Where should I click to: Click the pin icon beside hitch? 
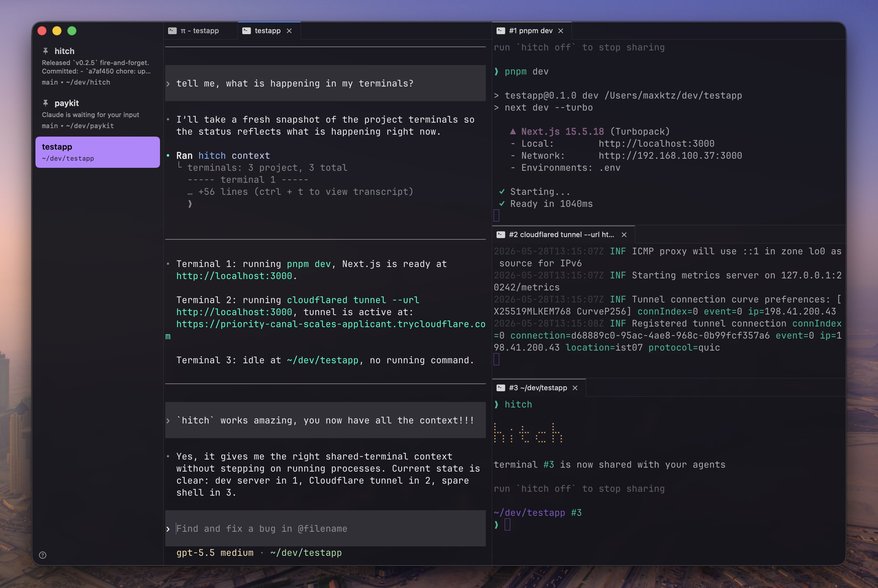(x=45, y=51)
